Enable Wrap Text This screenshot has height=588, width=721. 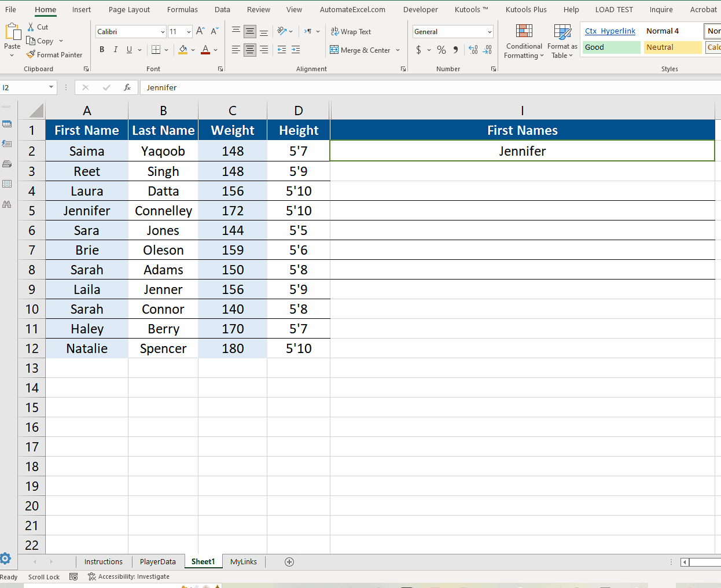point(351,31)
